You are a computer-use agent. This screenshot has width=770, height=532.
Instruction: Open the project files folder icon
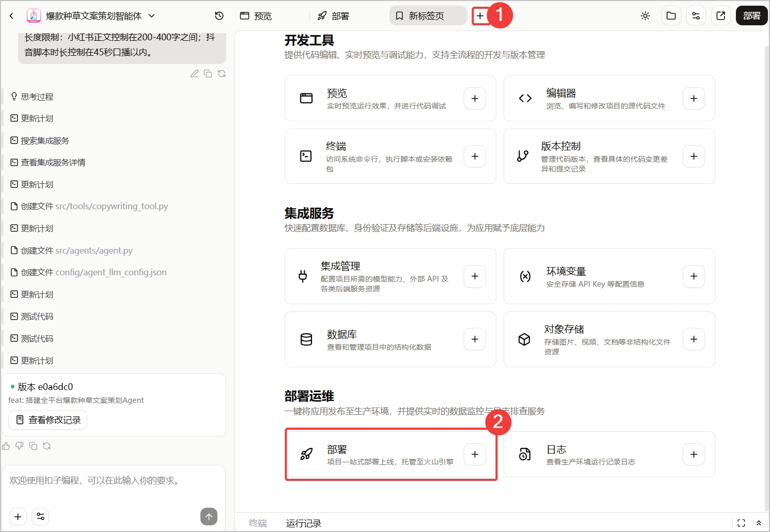coord(671,16)
